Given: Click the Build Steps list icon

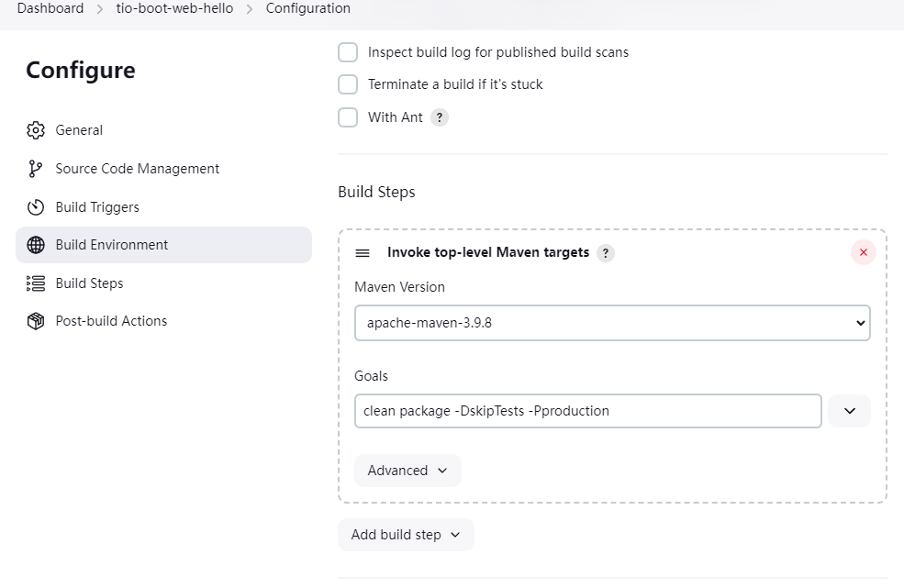Looking at the screenshot, I should click(x=36, y=283).
